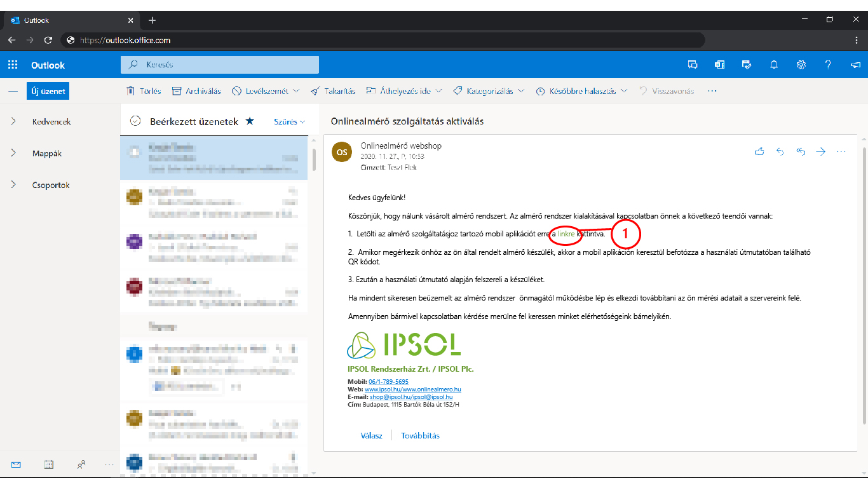The height and width of the screenshot is (488, 868).
Task: Click the Takarítás toolbar button
Action: [333, 91]
